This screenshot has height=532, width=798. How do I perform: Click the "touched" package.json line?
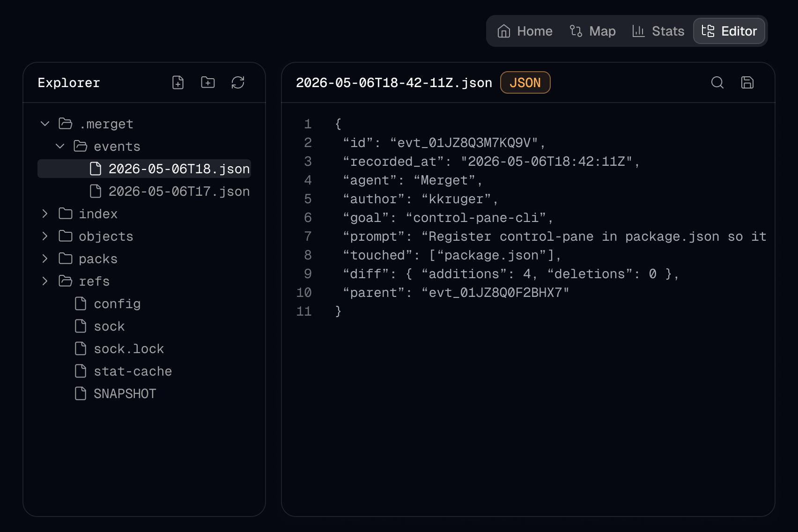click(x=452, y=255)
